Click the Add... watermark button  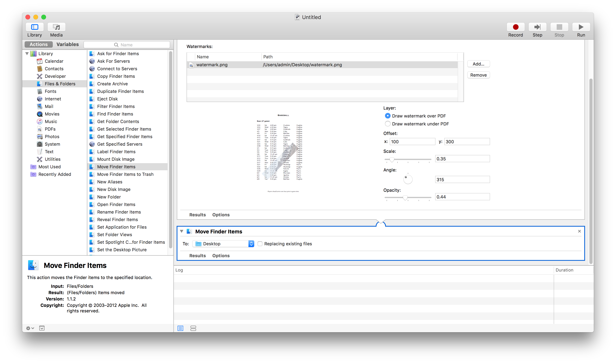(x=478, y=64)
